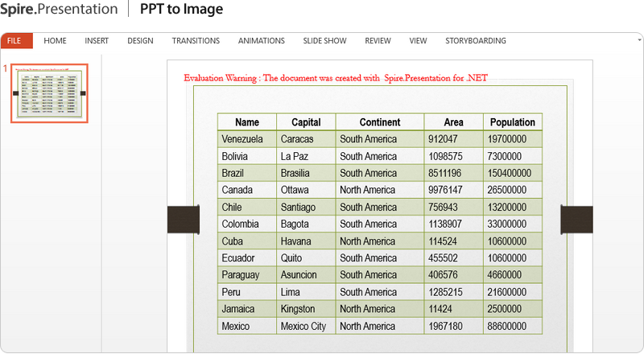Open the ANIMATIONS tab
Screen dimensions: 644x354
point(261,41)
